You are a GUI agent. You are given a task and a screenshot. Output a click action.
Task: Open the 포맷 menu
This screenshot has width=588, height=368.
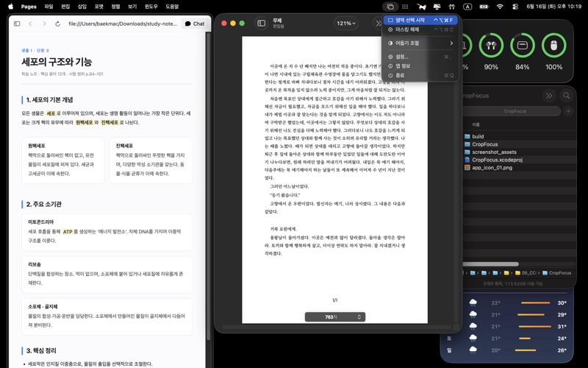pyautogui.click(x=99, y=7)
